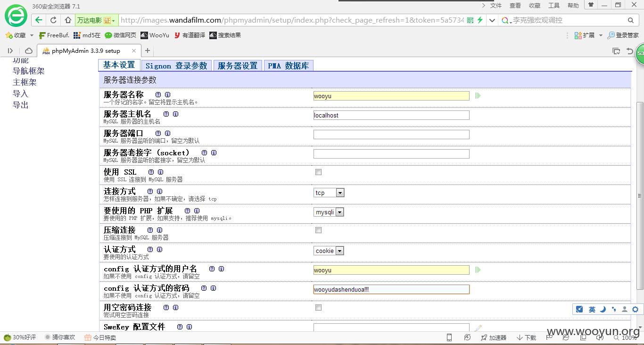Open the 有道翻译 bookmark
Screen dimensions: 644x345
pyautogui.click(x=190, y=35)
